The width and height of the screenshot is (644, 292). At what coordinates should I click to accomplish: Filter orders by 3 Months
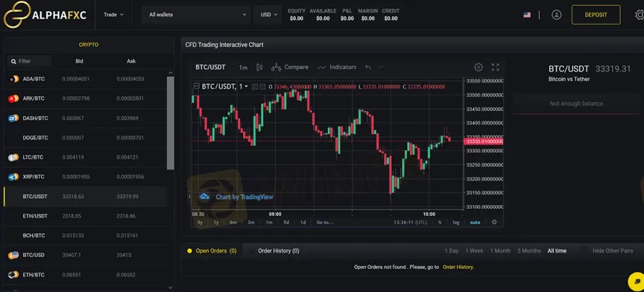tap(529, 250)
